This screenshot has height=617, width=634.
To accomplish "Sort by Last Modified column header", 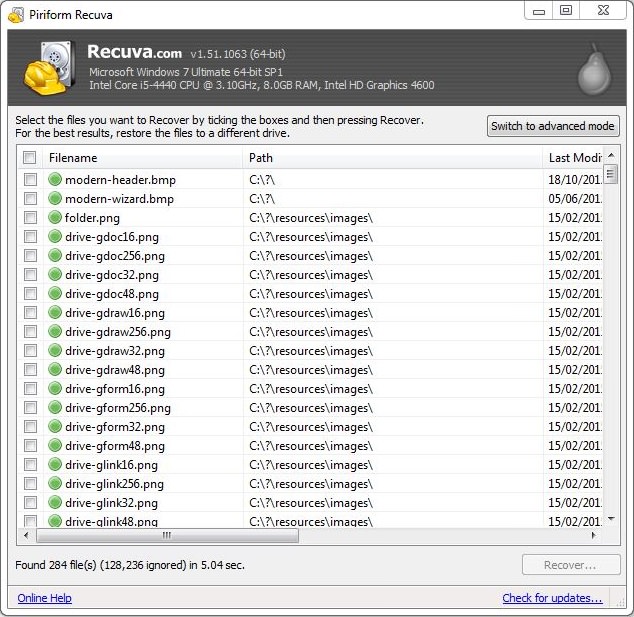I will pos(573,158).
